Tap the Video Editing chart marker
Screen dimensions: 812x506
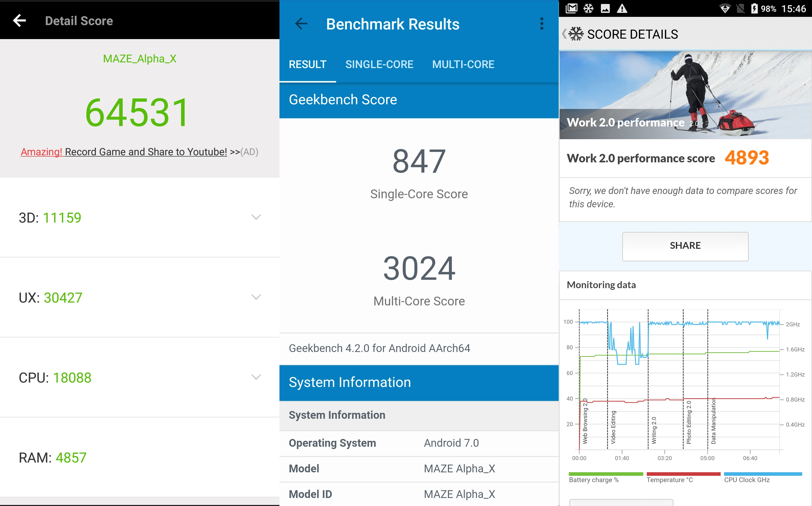(613, 427)
